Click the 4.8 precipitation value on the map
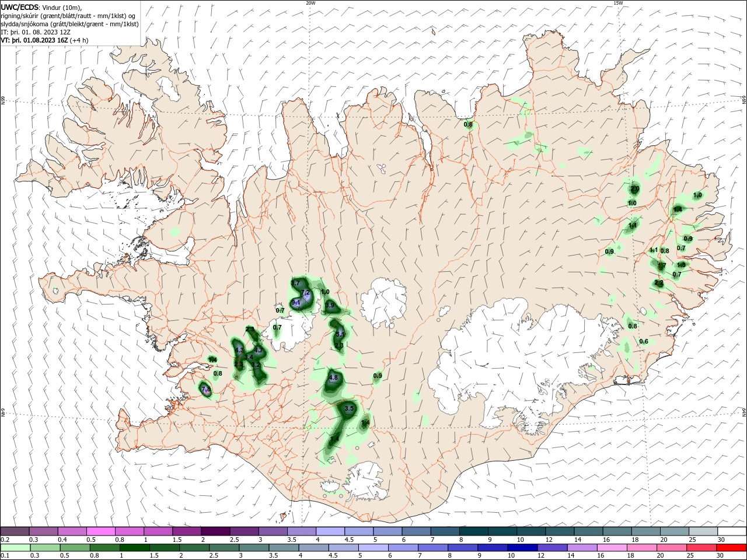The height and width of the screenshot is (560, 747). tap(333, 378)
